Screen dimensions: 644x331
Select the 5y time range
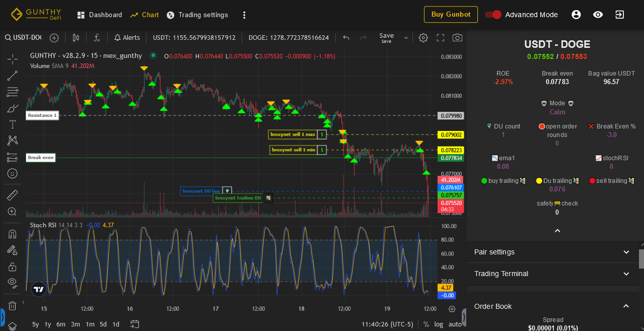pos(36,324)
